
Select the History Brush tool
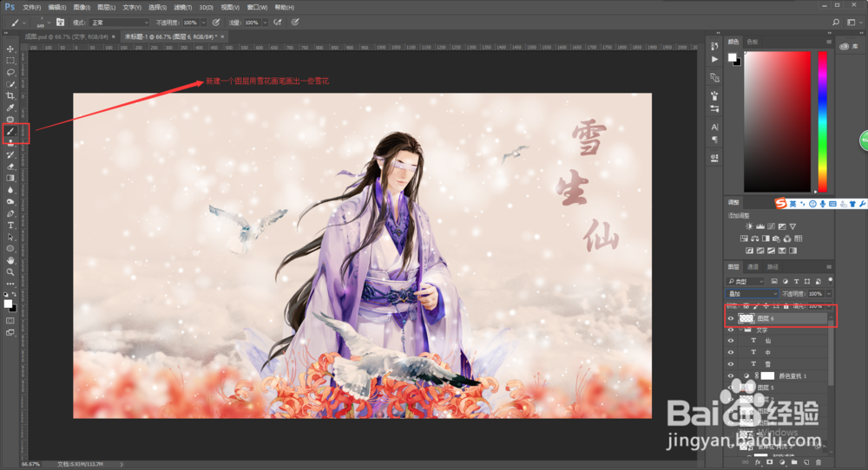tap(10, 155)
